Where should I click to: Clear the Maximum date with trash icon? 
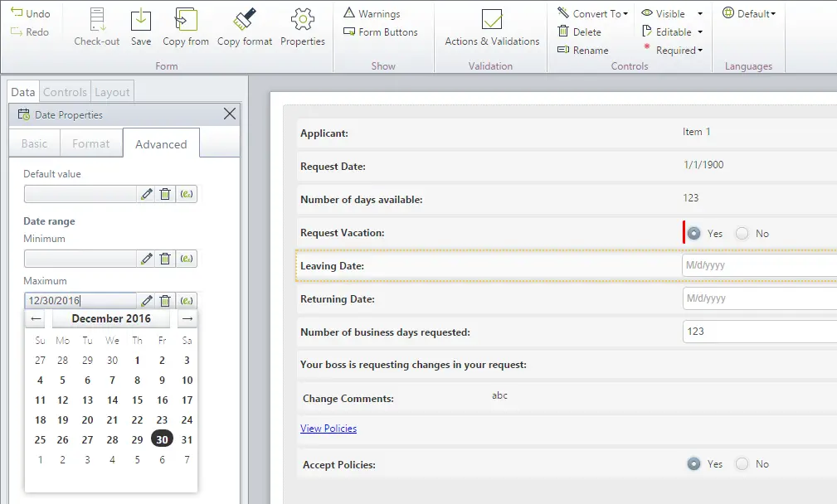coord(165,301)
